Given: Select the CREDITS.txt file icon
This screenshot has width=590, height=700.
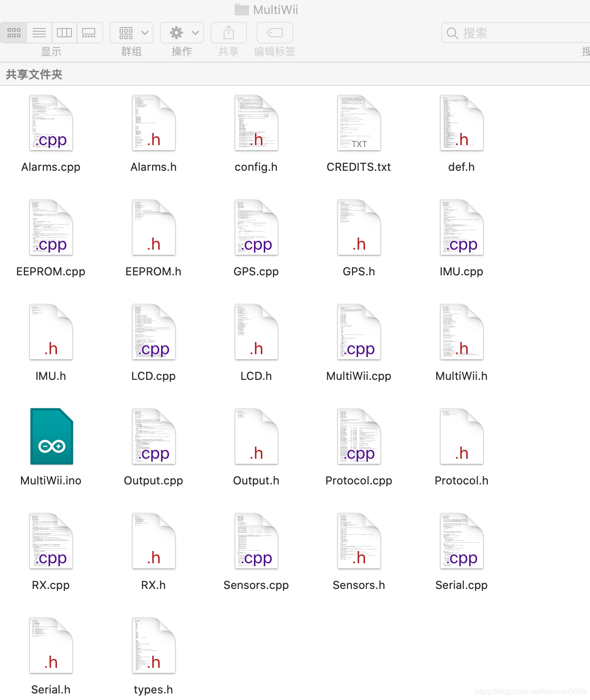Looking at the screenshot, I should click(x=359, y=123).
